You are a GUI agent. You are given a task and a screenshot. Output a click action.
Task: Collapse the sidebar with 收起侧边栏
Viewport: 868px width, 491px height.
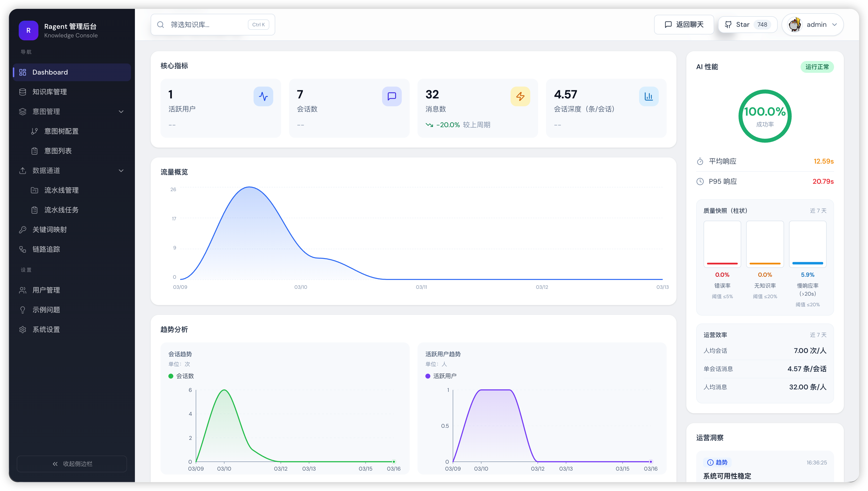tap(72, 464)
